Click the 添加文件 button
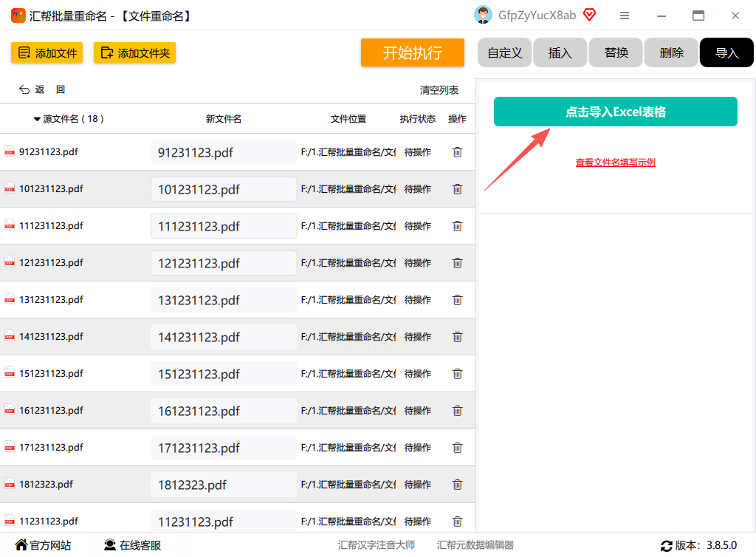 pos(47,53)
